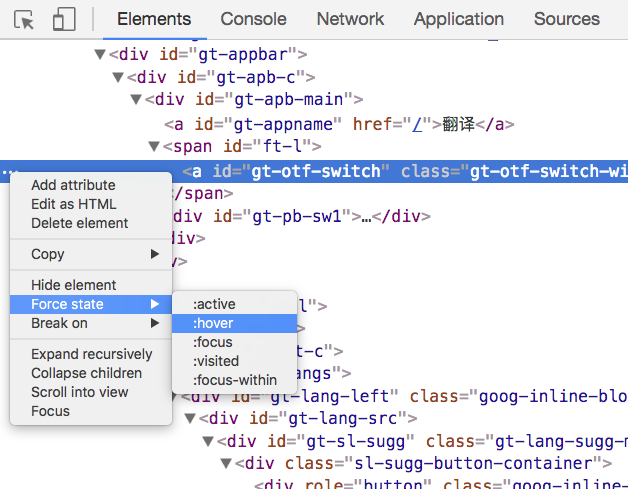
Task: Collapse the gt-apb-c div node
Action: 118,77
